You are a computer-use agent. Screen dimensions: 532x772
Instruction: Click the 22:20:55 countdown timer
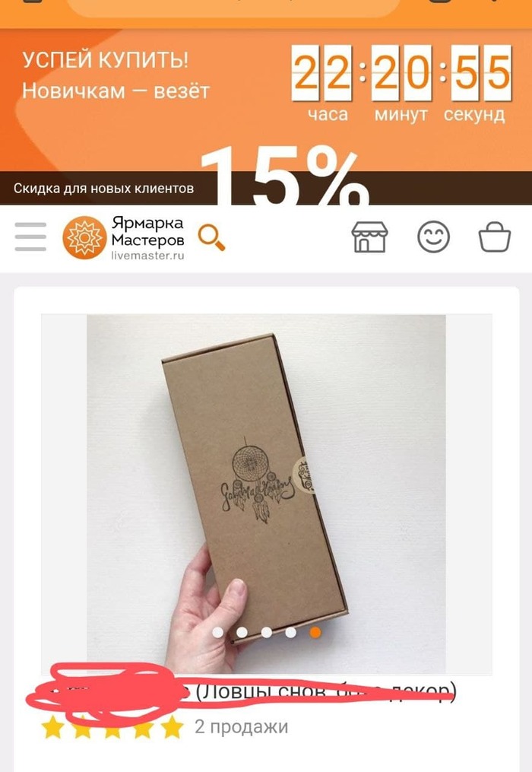(401, 73)
